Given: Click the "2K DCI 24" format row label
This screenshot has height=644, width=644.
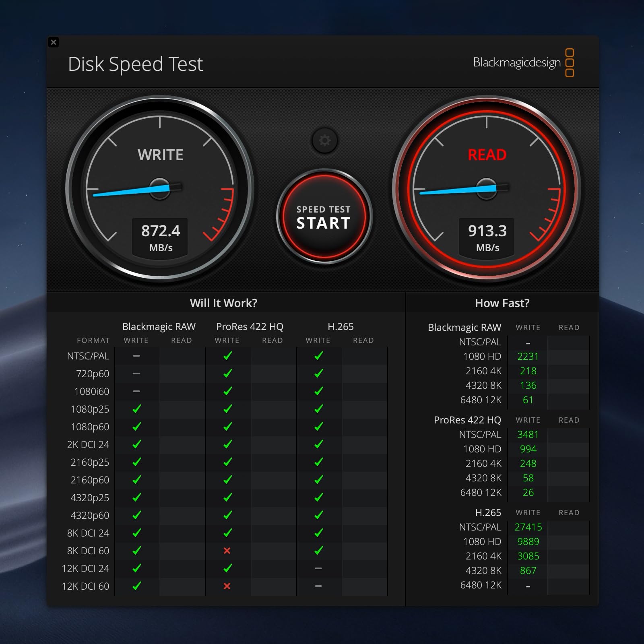Looking at the screenshot, I should coord(88,445).
